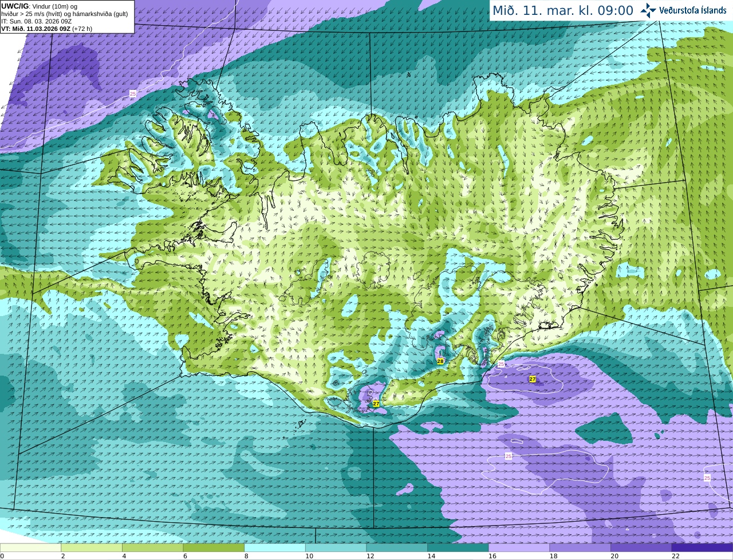Select the "UWC/IG: Vindur (10m) og" title line
This screenshot has width=733, height=560.
point(39,6)
